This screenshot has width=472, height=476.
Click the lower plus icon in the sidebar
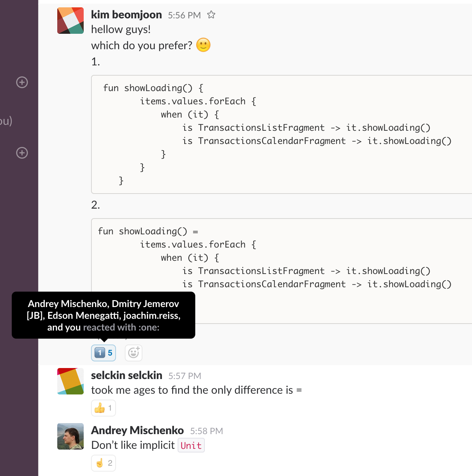22,153
